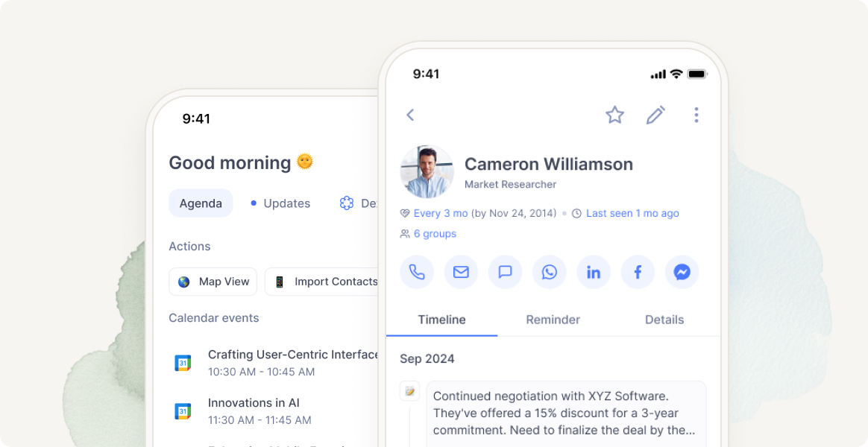This screenshot has width=868, height=447.
Task: Open the Last seen 1 mo ago link
Action: point(633,214)
